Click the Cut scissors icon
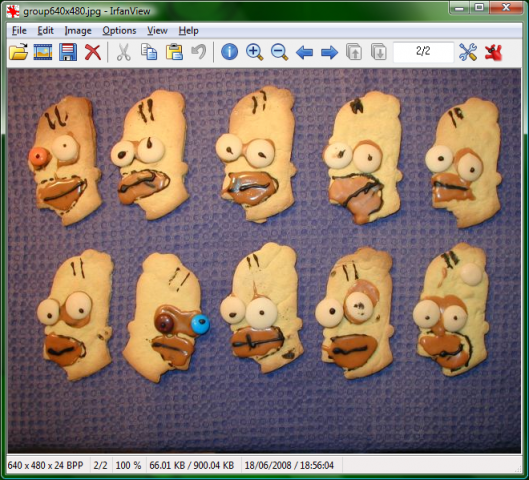529x480 pixels. click(x=124, y=53)
